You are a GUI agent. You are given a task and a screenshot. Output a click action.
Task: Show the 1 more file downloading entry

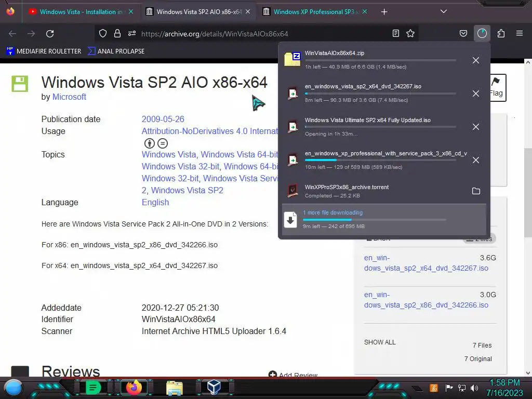point(384,219)
